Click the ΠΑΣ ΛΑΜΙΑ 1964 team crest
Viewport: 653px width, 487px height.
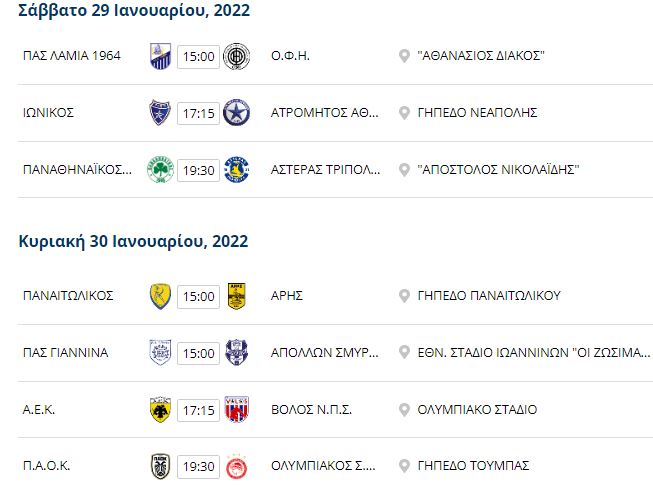tap(160, 56)
